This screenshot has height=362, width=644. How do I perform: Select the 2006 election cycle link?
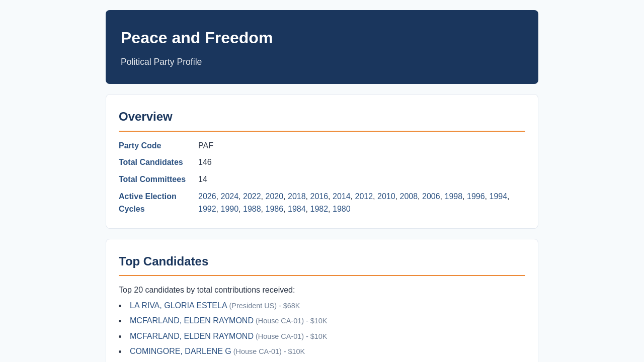(x=431, y=197)
